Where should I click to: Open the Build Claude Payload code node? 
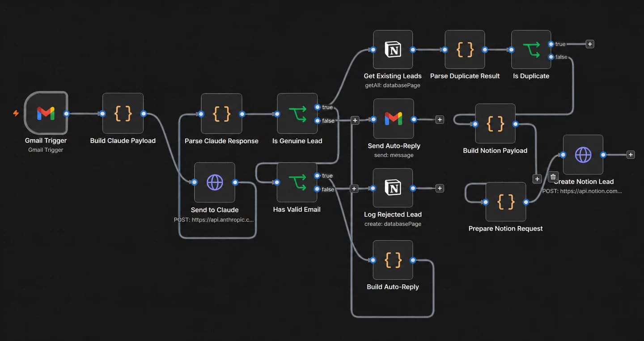click(x=123, y=114)
